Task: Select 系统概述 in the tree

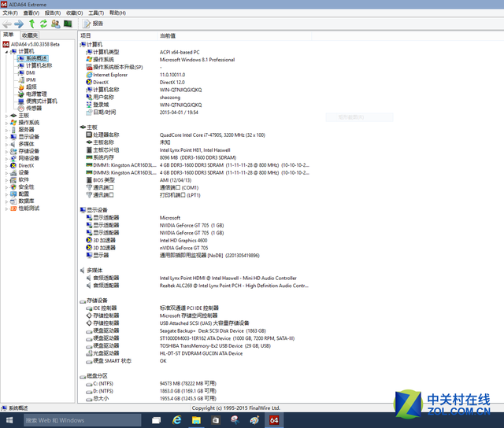Action: [x=33, y=58]
